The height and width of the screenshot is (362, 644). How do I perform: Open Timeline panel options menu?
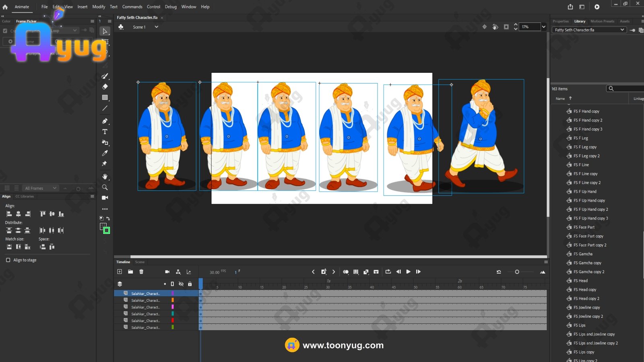546,262
